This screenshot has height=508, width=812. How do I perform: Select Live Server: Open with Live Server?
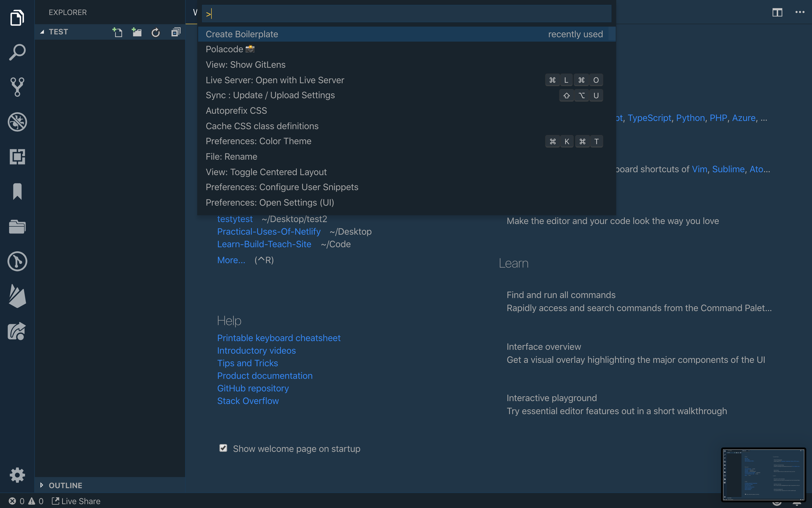point(407,80)
